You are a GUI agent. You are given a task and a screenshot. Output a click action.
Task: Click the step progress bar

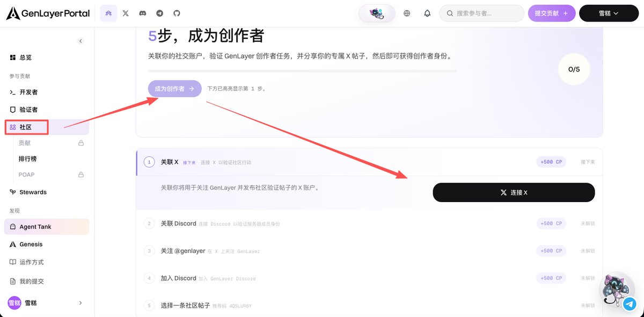[303, 71]
